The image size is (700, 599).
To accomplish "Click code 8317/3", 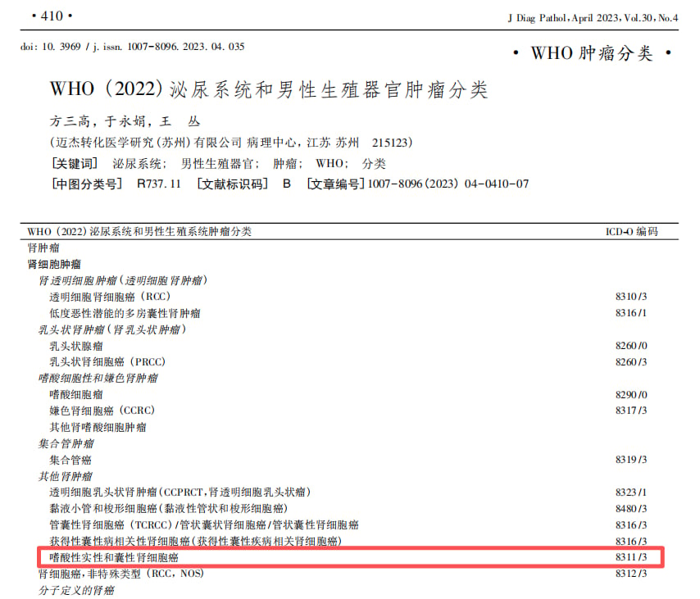I will coord(631,411).
